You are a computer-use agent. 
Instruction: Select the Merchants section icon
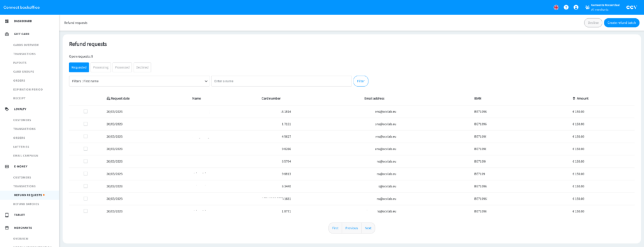coord(6,228)
